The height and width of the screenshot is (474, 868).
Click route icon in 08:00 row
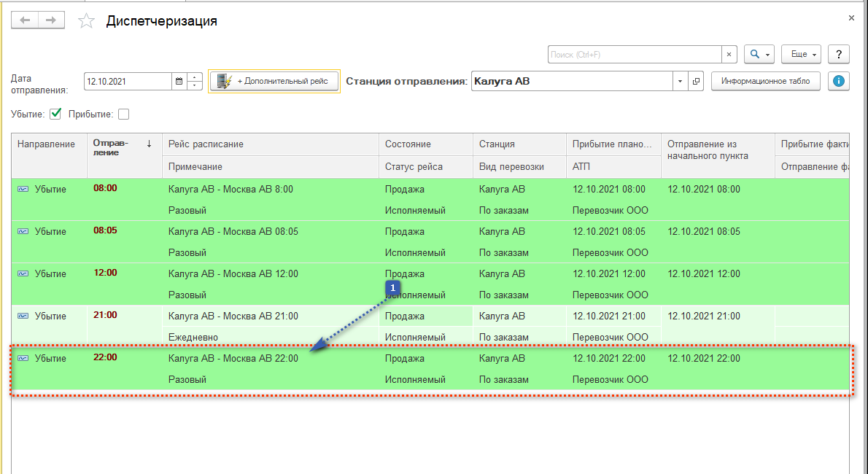(x=23, y=190)
